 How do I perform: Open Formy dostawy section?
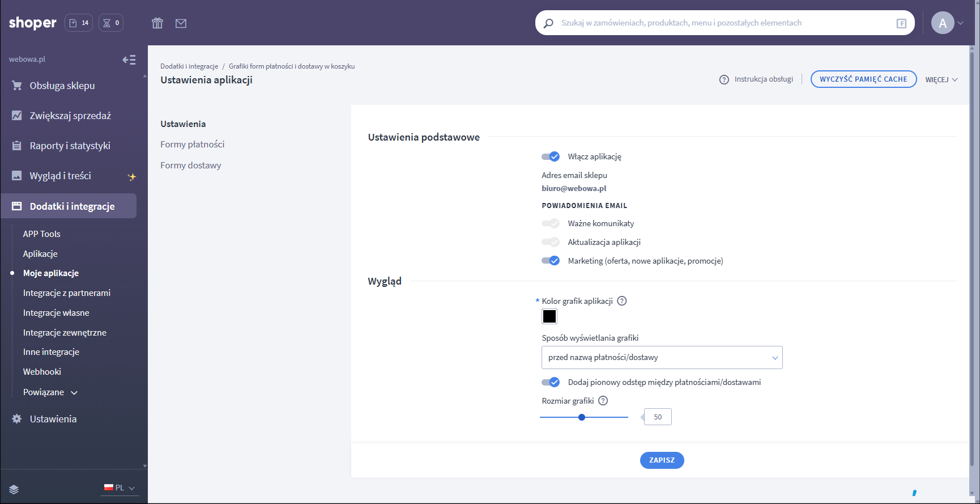pyautogui.click(x=190, y=166)
